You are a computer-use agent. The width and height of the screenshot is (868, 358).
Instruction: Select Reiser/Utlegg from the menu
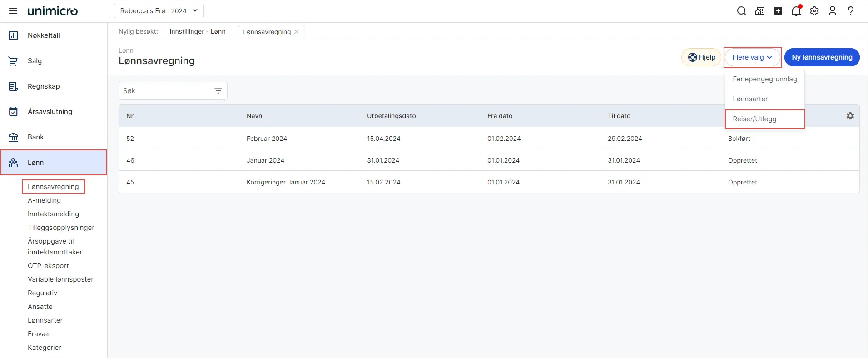coord(754,119)
